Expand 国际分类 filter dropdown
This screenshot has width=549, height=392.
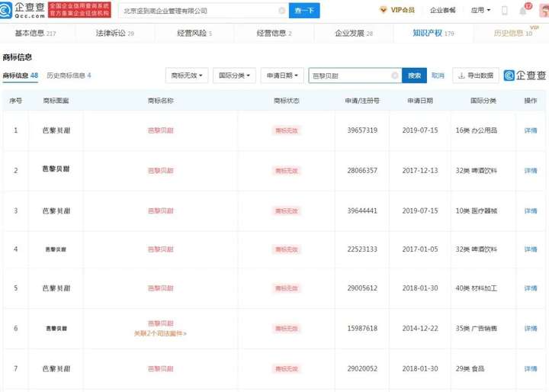(234, 76)
